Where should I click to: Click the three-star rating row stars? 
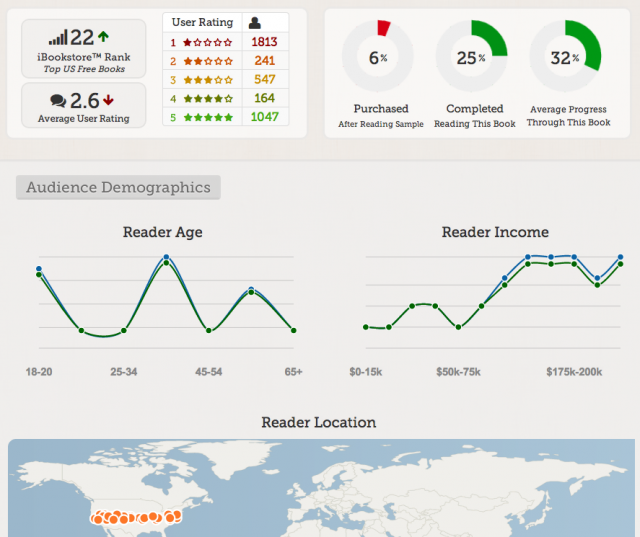[207, 79]
